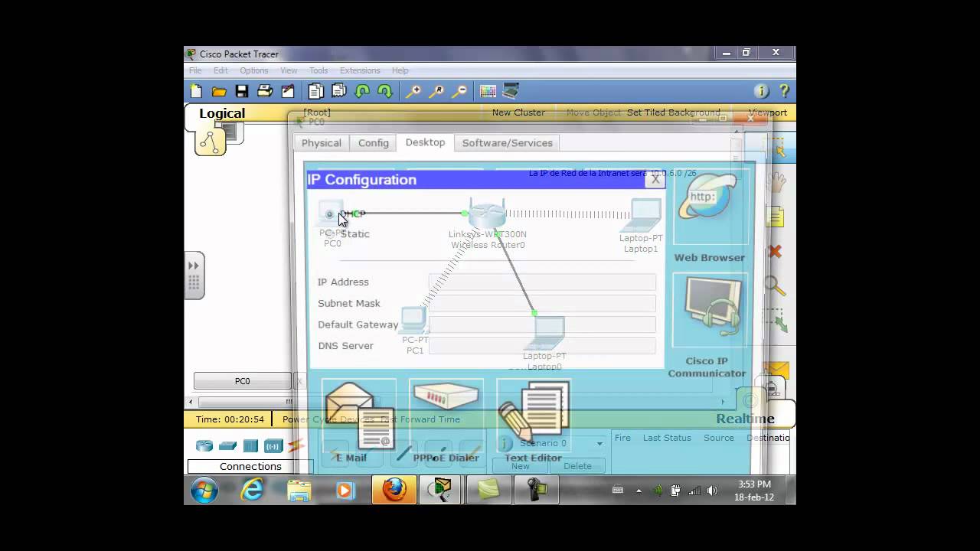Click the Viewport button

[x=768, y=112]
